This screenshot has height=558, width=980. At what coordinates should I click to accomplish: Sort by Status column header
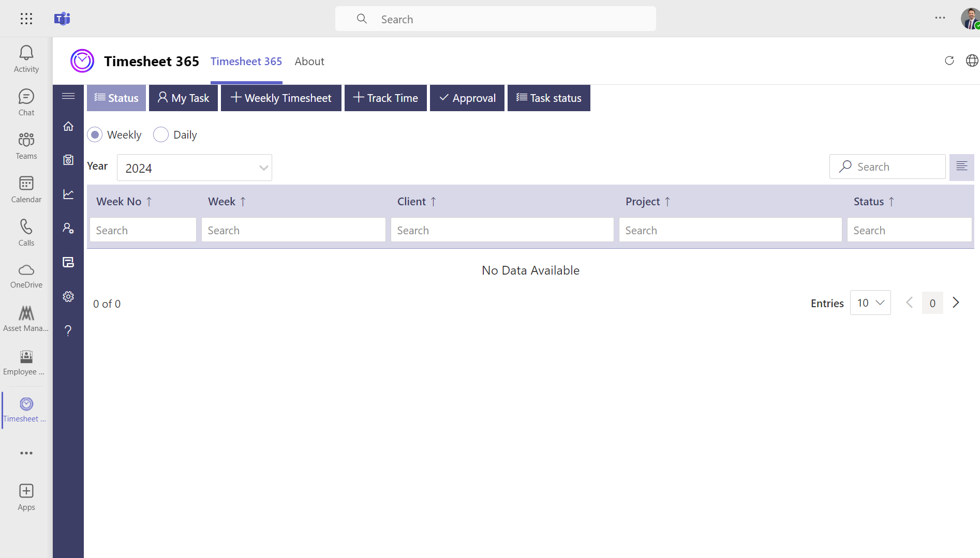874,202
